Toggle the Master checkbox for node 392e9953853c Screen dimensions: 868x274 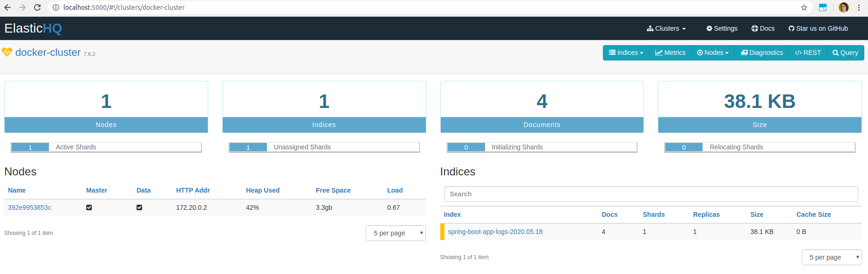pos(89,207)
